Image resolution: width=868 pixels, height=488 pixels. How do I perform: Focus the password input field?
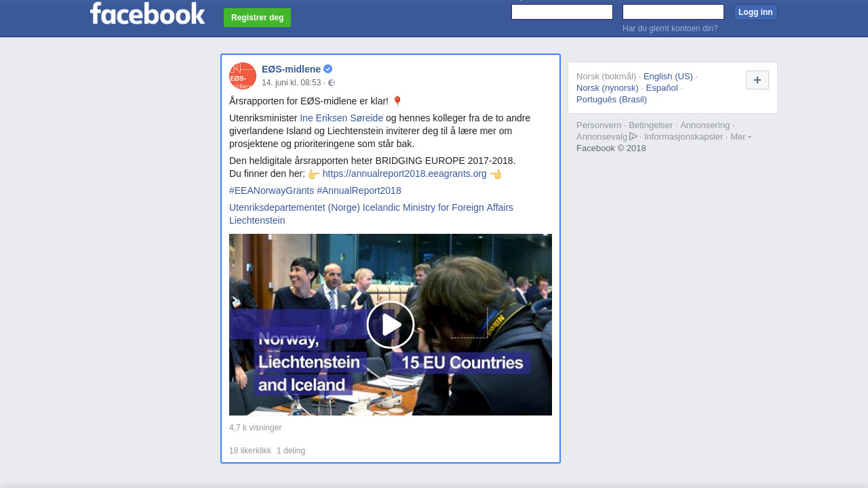pyautogui.click(x=673, y=12)
